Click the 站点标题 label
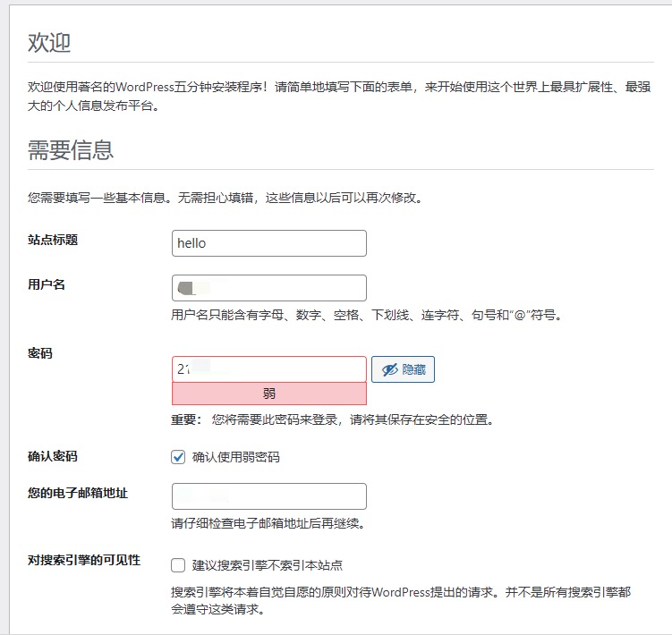Viewport: 672px width, 635px height. (53, 240)
